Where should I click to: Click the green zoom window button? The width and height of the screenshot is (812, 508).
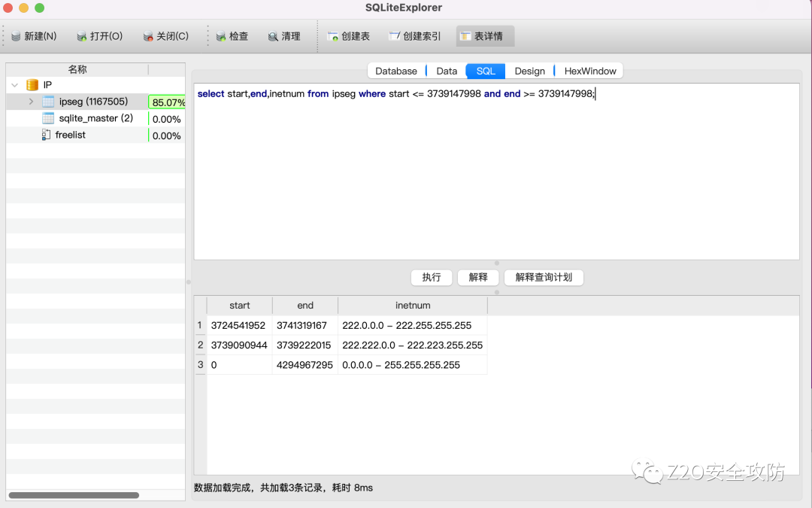[x=39, y=8]
